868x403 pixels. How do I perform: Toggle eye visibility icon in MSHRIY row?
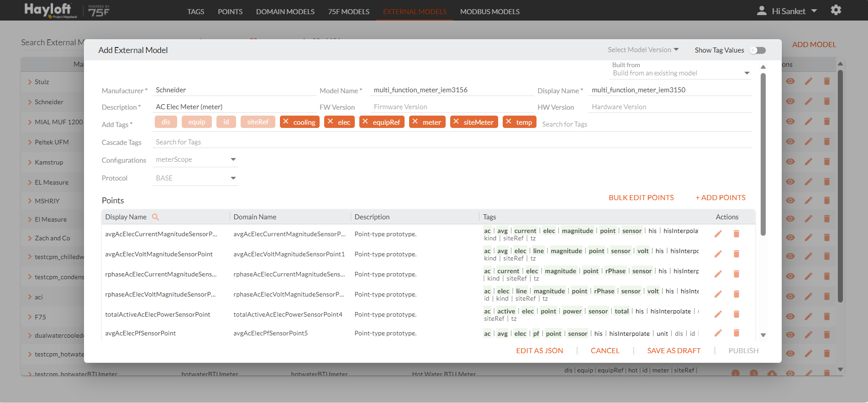coord(790,201)
